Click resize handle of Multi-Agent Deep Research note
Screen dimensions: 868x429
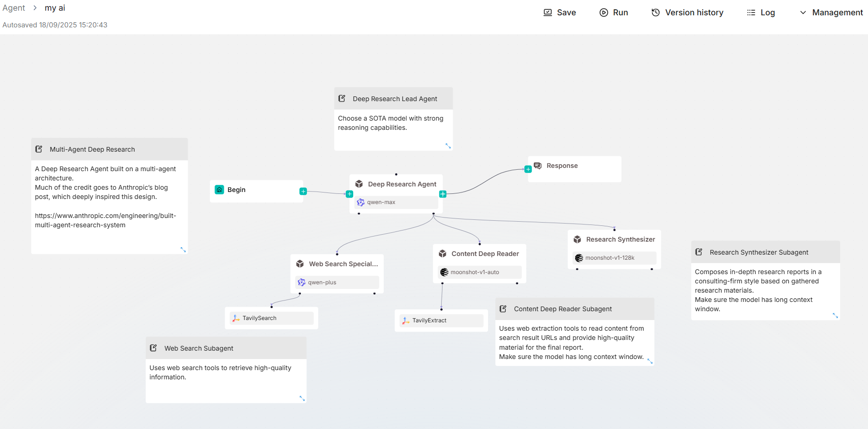click(183, 250)
